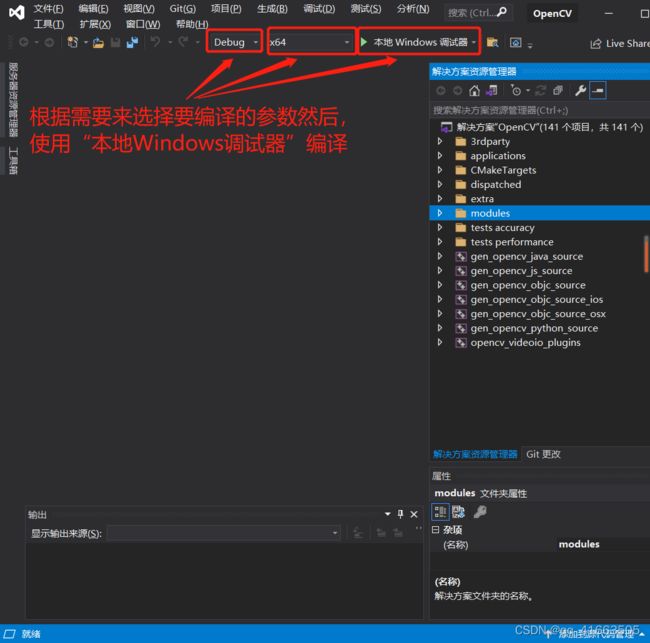Click the Home icon in Solution Explorer toolbar
Screen dimensions: 650x643
[x=474, y=91]
